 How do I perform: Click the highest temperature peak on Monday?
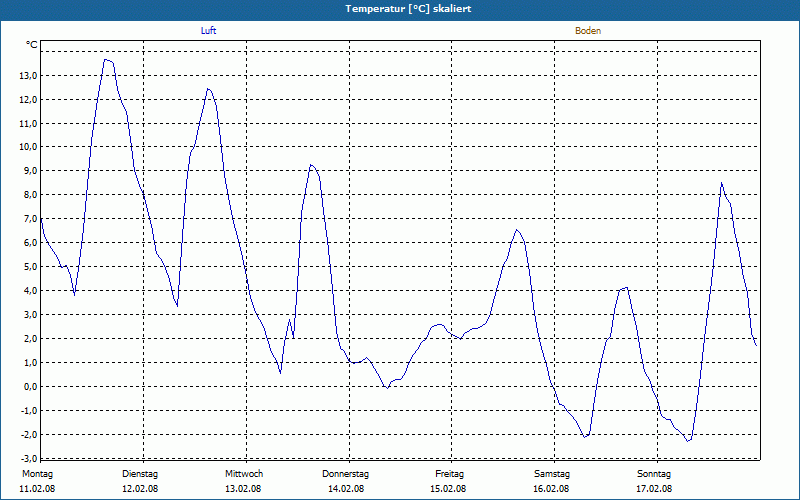(106, 60)
